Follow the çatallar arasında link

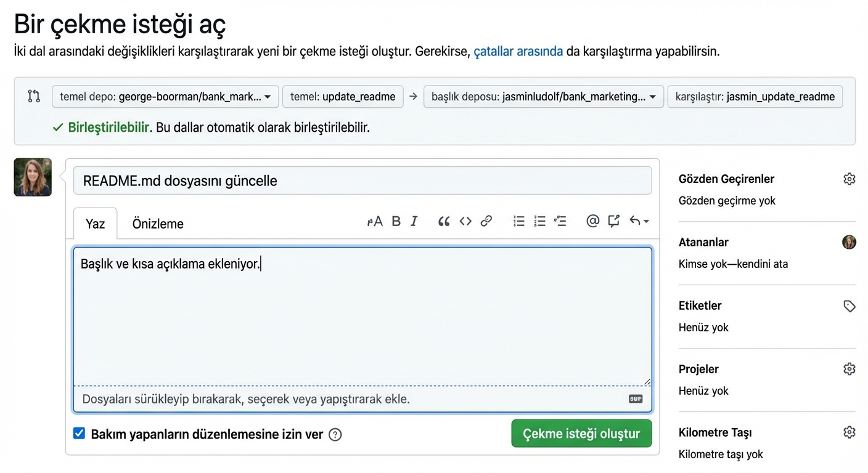click(518, 52)
